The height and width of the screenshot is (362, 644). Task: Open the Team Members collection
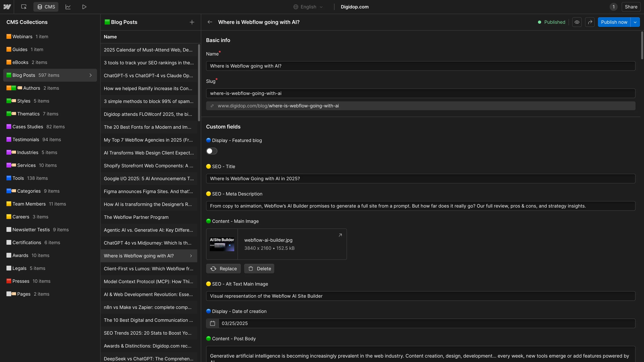[50, 204]
